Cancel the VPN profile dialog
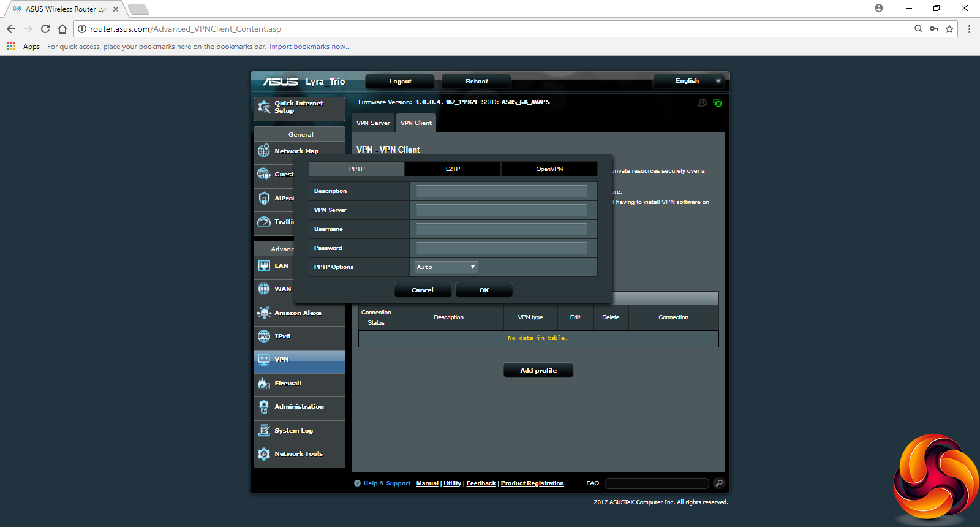Viewport: 980px width, 527px height. click(423, 290)
